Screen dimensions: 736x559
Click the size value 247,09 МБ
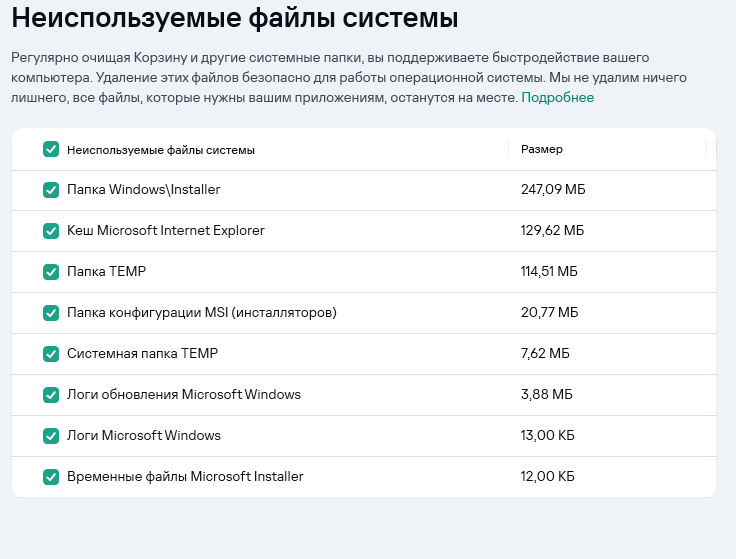(x=553, y=190)
